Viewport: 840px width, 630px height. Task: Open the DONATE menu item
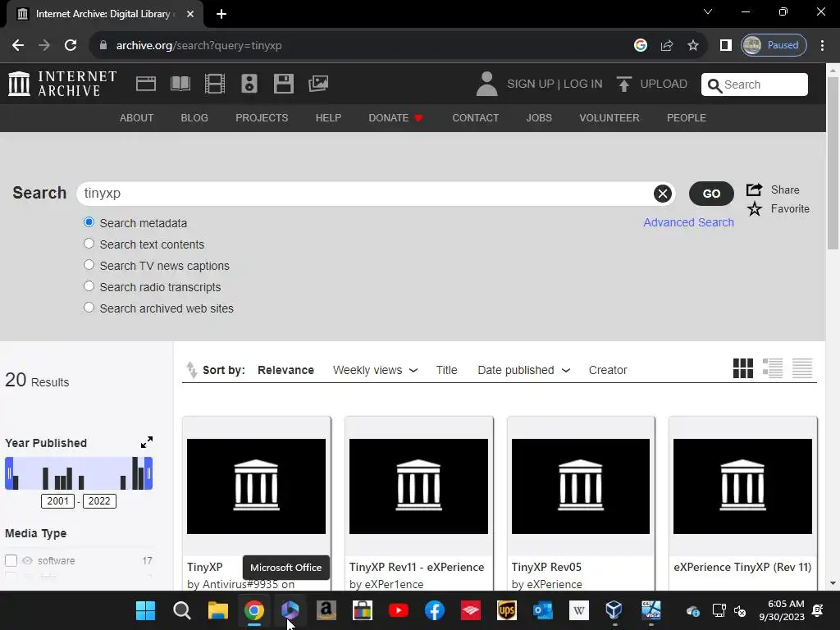(x=396, y=118)
